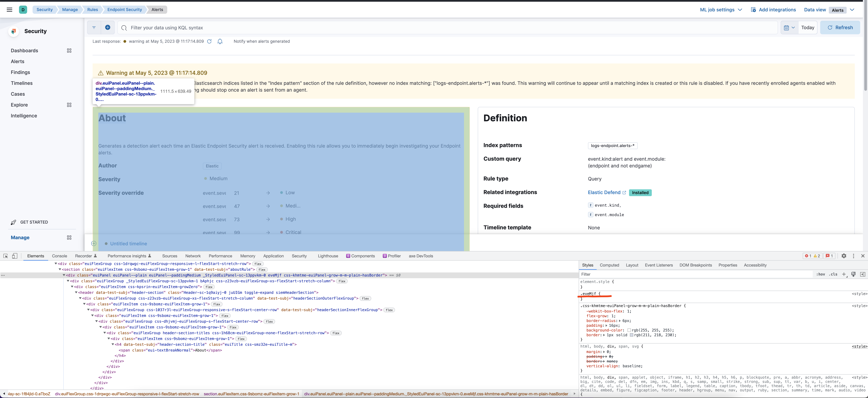Select the inspect element cursor icon
Image resolution: width=868 pixels, height=398 pixels.
click(5, 256)
